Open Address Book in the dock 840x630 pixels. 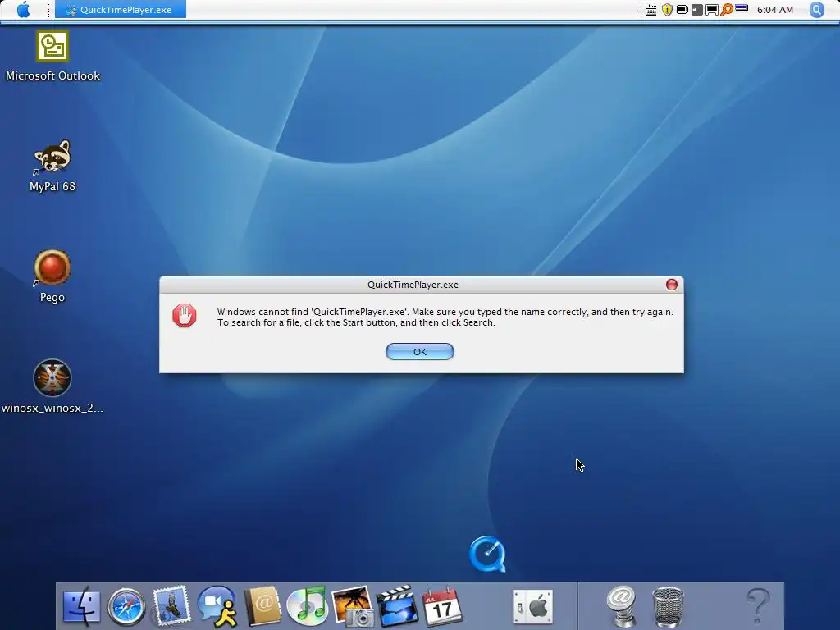262,606
